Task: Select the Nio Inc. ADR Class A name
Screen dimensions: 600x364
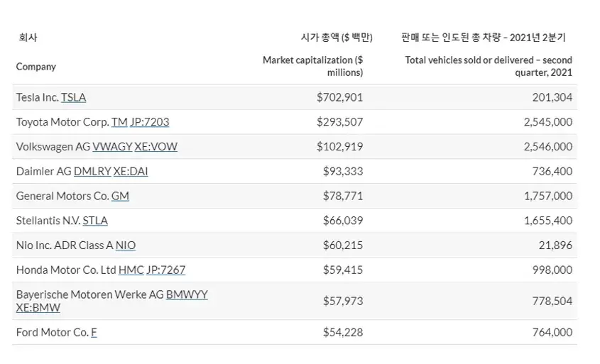Action: (65, 246)
